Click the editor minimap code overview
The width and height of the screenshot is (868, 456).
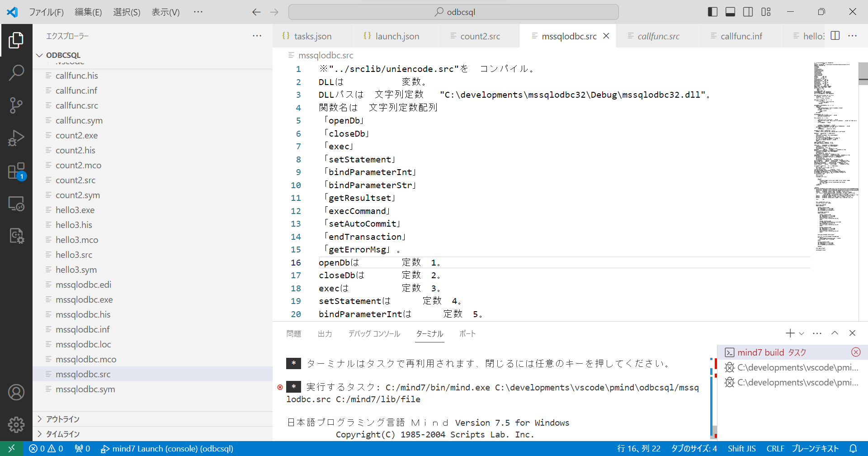(x=836, y=157)
